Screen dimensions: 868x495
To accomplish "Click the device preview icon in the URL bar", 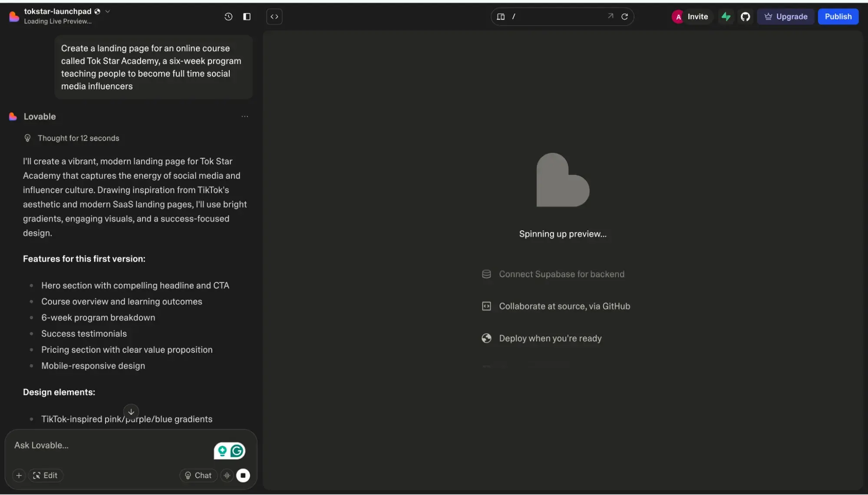I will pyautogui.click(x=501, y=16).
